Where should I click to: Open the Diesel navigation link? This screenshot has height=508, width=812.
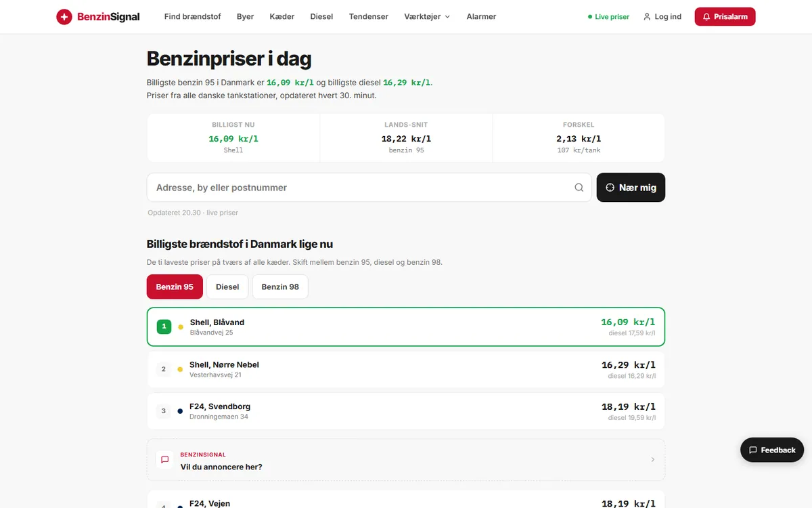click(321, 17)
